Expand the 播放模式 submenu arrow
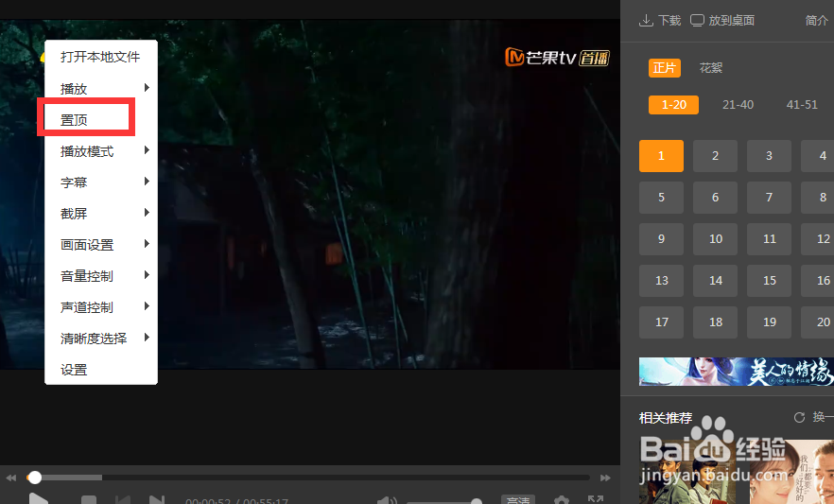Viewport: 834px width, 504px height. [x=147, y=150]
